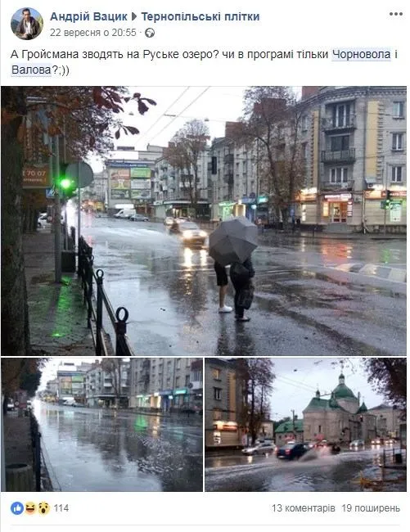Click Андрій Вацик's profile picture
Screen dimensions: 410x532
click(x=27, y=24)
